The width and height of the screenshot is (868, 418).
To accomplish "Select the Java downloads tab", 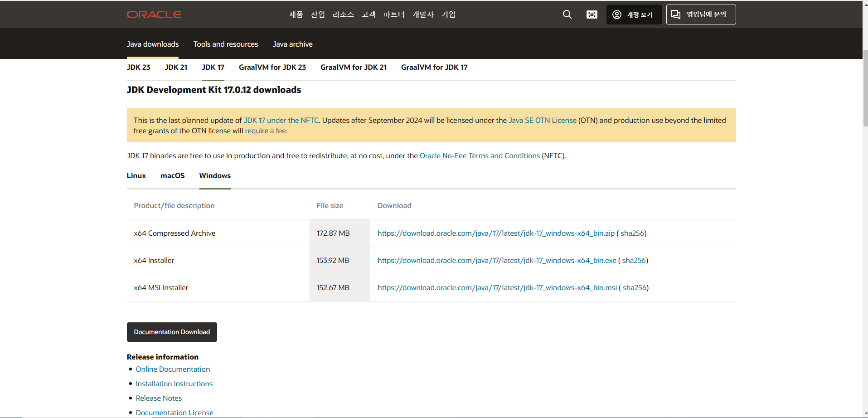I will point(153,44).
